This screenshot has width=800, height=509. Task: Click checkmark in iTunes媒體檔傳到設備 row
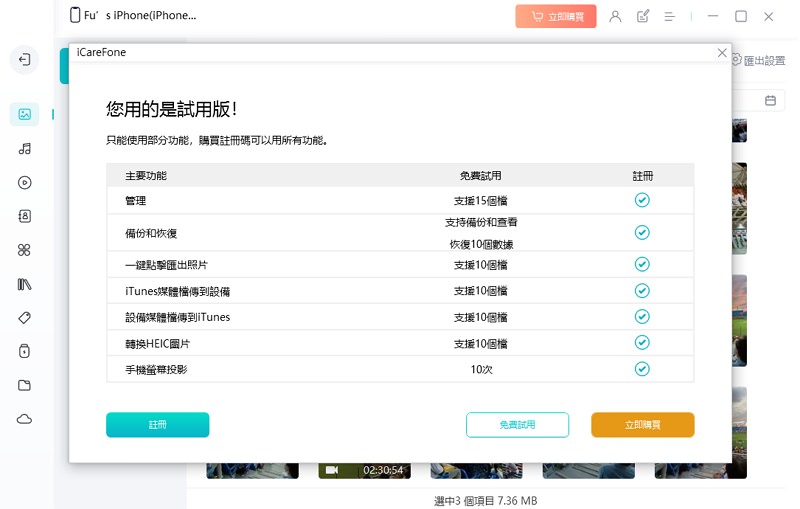[x=642, y=291]
